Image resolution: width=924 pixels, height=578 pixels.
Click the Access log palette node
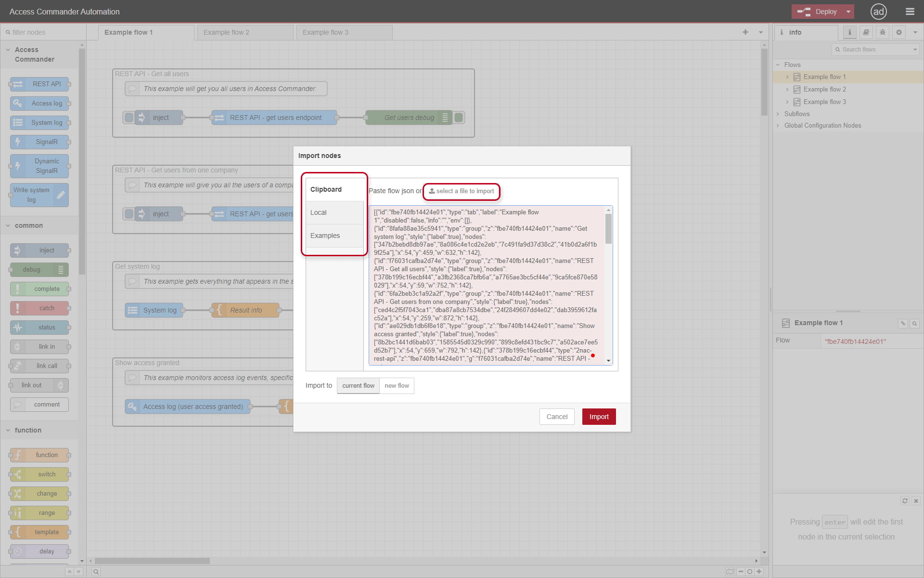39,104
